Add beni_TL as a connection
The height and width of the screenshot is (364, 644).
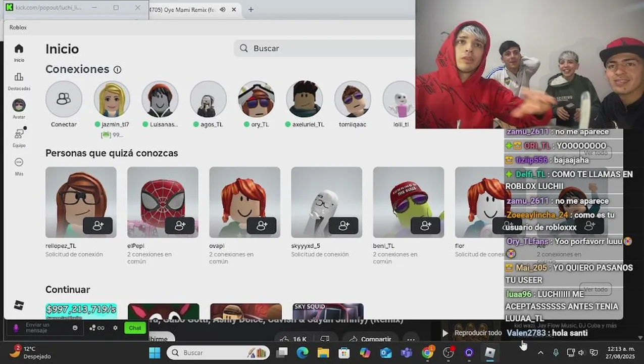(426, 225)
